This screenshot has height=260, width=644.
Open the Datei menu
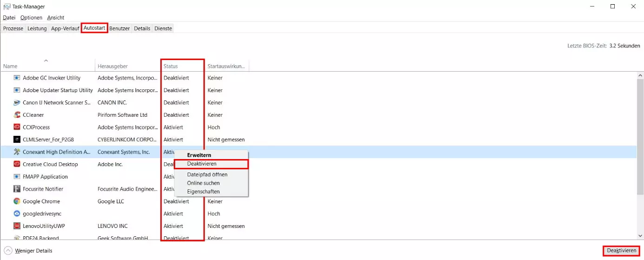9,18
